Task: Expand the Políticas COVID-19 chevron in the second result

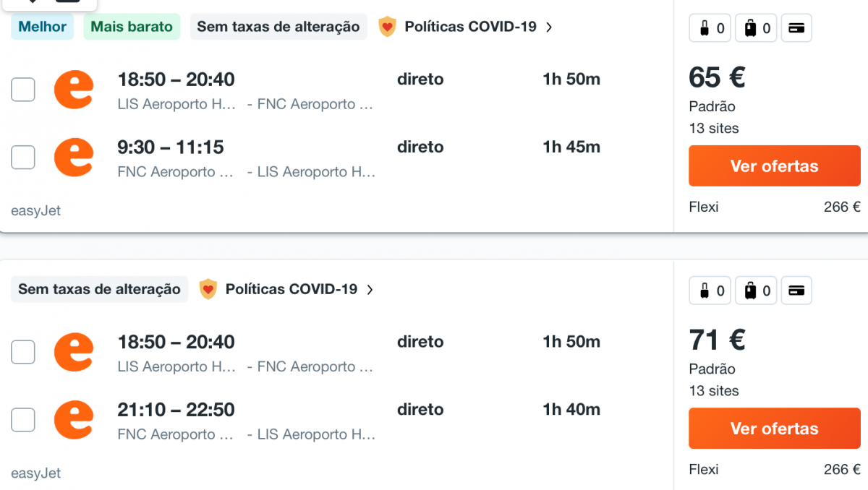Action: (x=370, y=289)
